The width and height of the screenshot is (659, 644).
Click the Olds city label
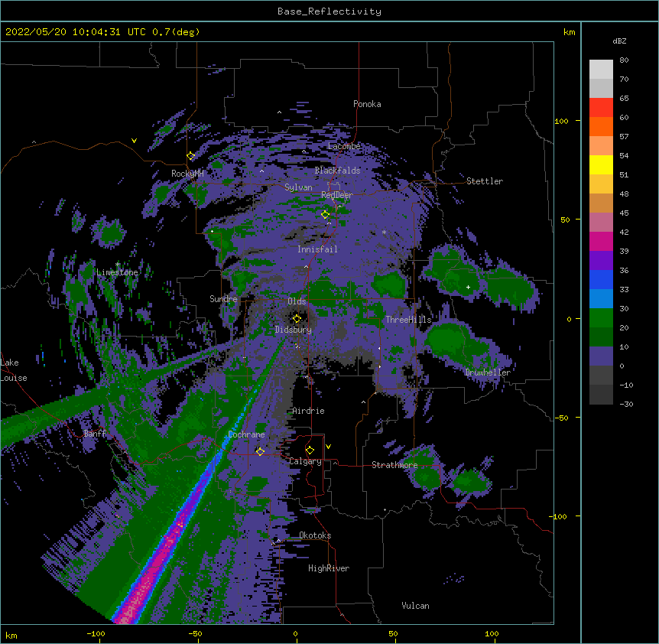click(x=297, y=301)
